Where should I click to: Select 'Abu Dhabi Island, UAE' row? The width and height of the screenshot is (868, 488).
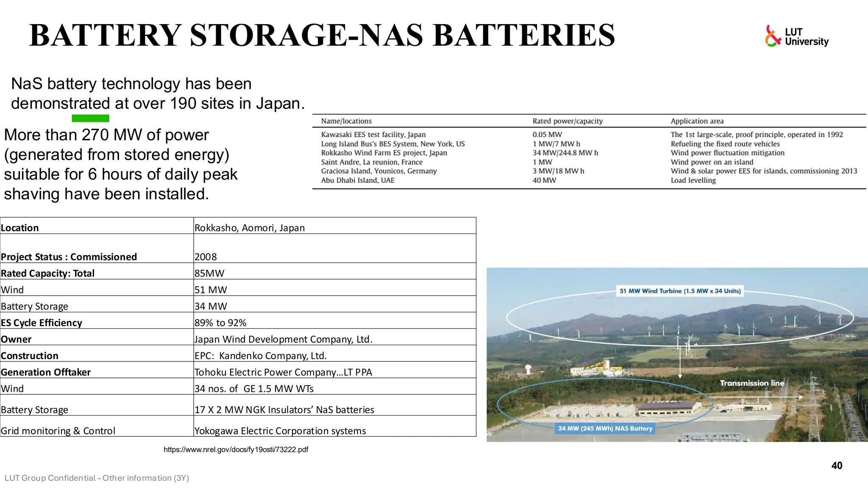tap(589, 180)
